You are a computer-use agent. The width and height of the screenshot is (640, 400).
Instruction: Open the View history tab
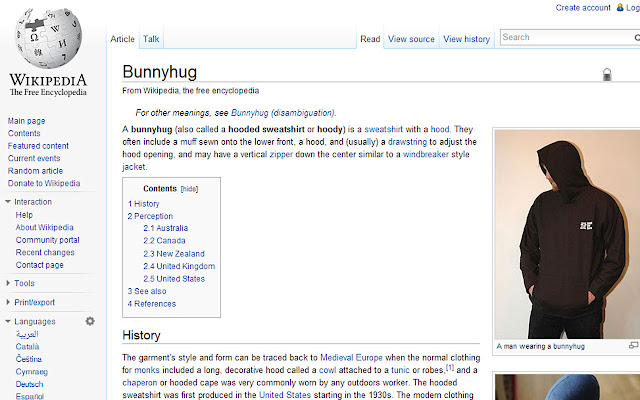tap(467, 39)
